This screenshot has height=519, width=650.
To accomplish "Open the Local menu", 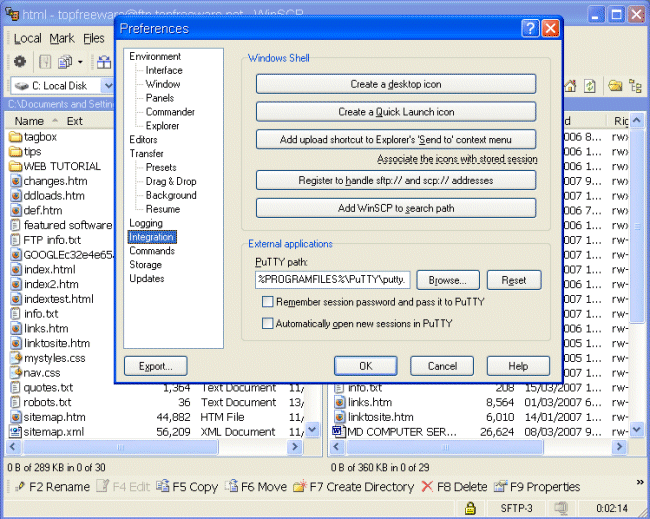I will [x=27, y=39].
